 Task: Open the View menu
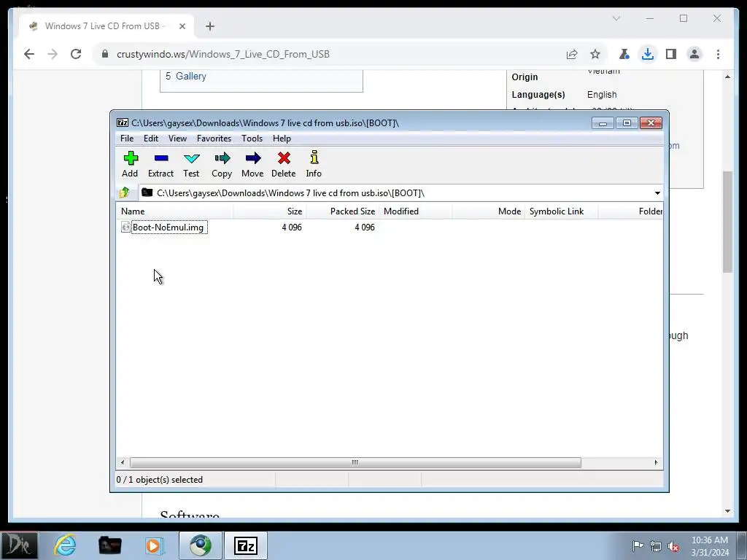click(177, 138)
